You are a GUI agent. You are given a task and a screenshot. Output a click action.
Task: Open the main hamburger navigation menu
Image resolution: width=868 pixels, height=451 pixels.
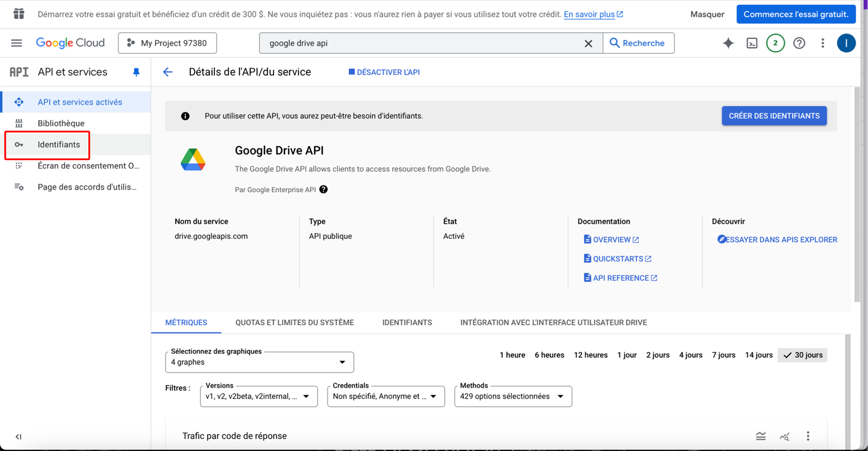17,43
